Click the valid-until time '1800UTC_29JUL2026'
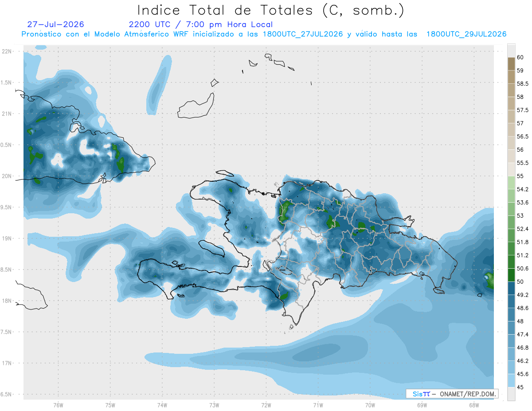This screenshot has height=411, width=532. (466, 34)
